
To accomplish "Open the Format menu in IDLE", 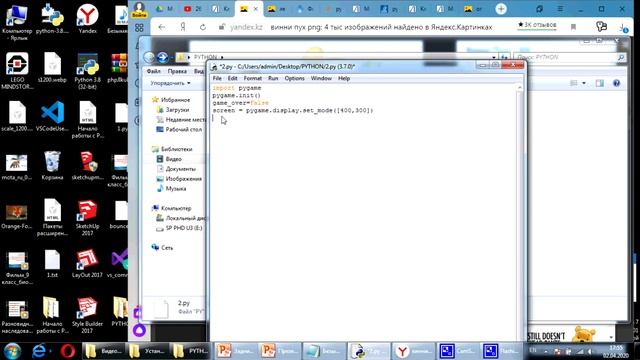I will 253,78.
